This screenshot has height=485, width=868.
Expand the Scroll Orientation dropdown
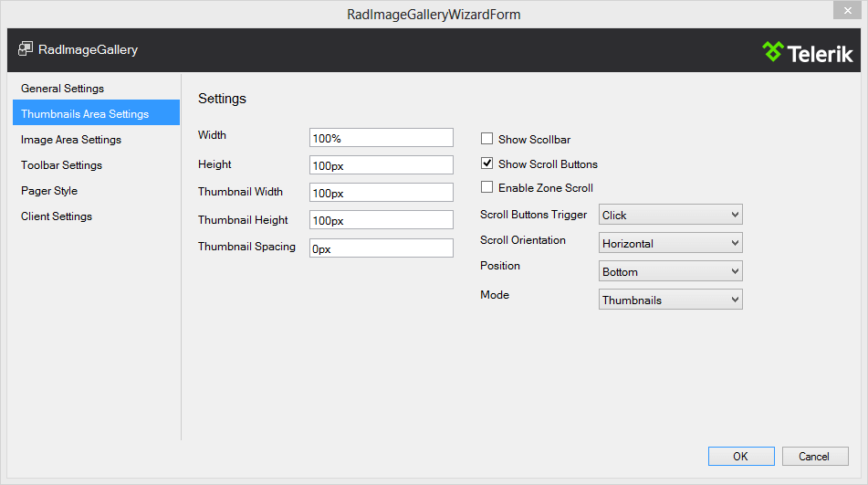(670, 244)
